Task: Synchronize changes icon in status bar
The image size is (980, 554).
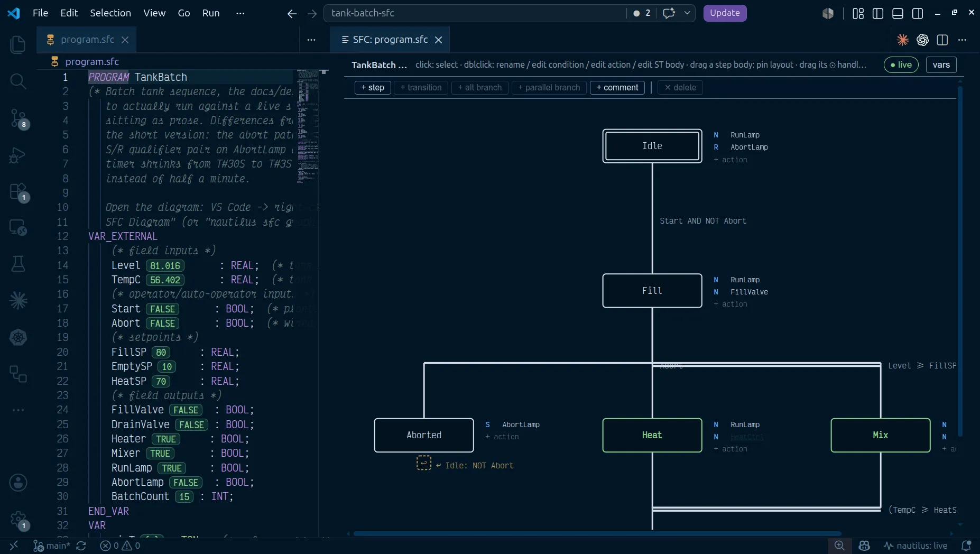Action: click(x=81, y=546)
